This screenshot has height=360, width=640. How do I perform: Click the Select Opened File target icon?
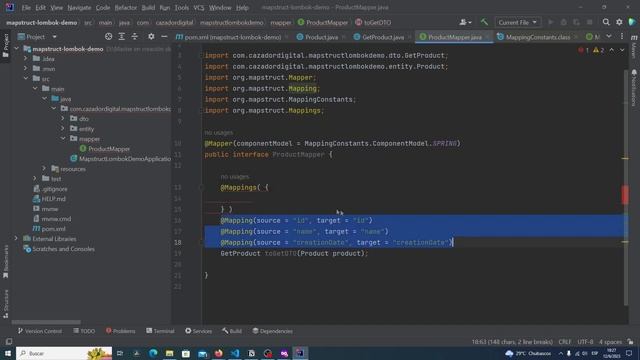(x=108, y=37)
